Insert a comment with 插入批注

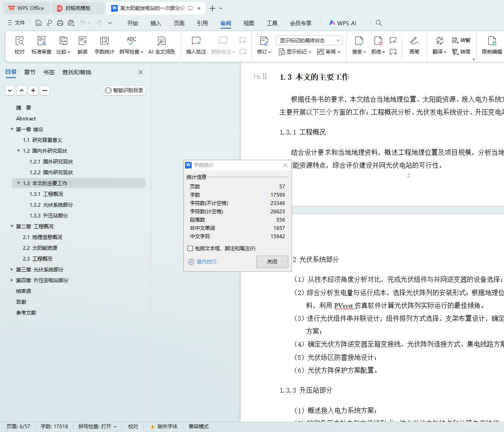(x=196, y=45)
